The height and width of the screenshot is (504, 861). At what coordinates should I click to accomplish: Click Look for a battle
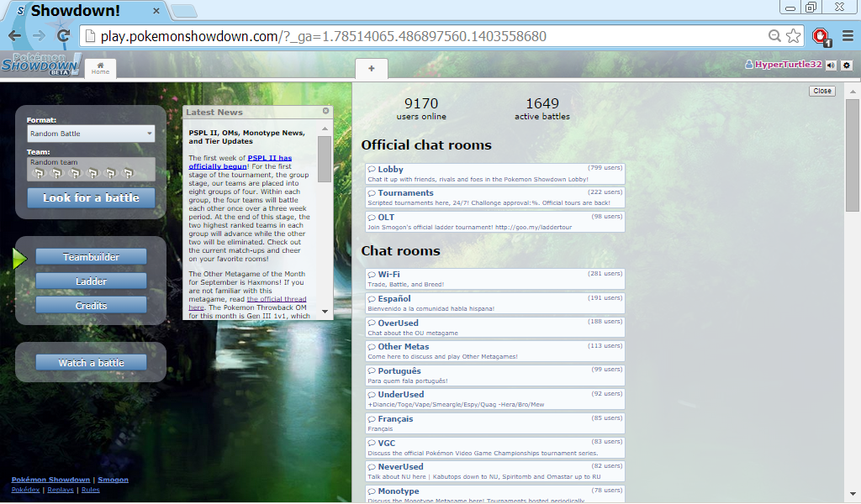coord(91,198)
